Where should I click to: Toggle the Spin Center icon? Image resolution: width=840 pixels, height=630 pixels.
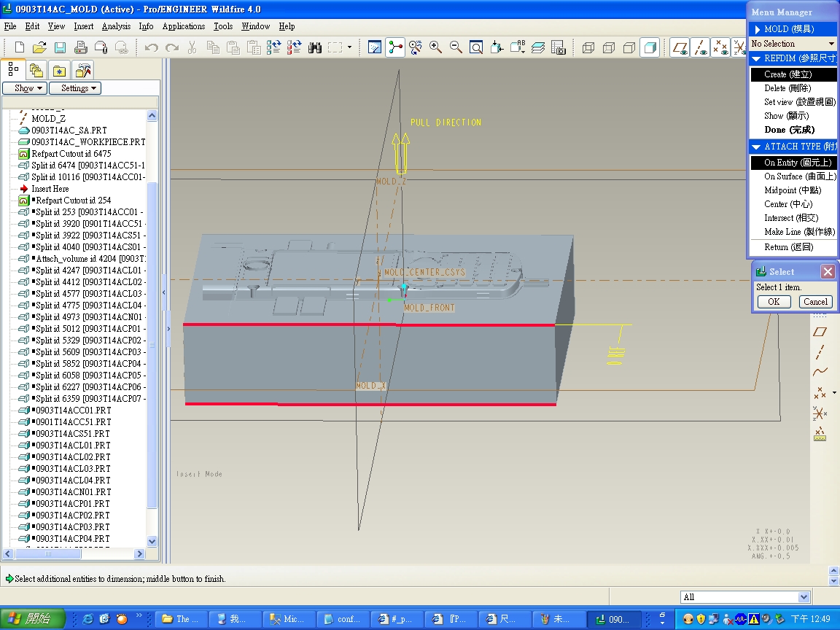tap(395, 47)
